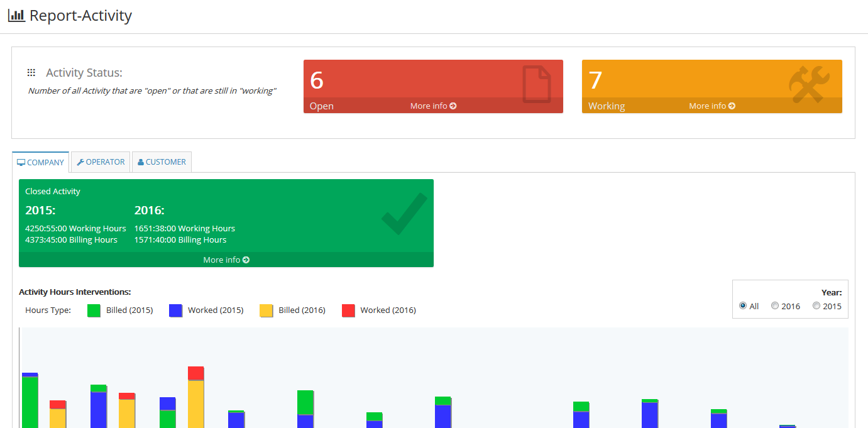Select the All year radio button
Viewport: 868px width, 428px height.
[x=743, y=305]
